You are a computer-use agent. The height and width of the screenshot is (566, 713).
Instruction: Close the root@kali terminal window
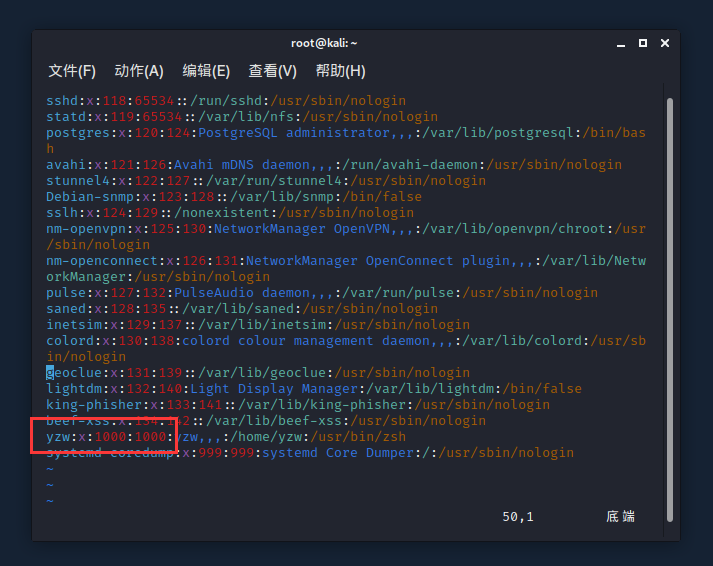pyautogui.click(x=665, y=43)
